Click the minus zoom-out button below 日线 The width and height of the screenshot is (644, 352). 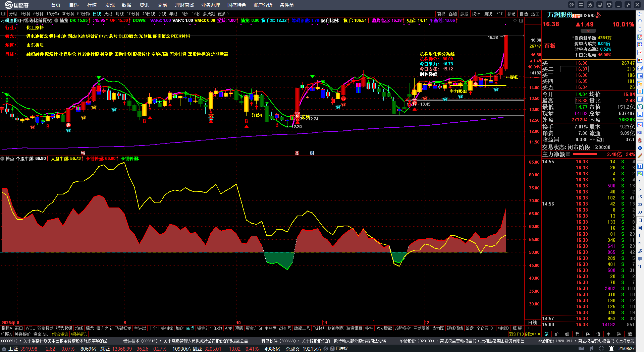(x=537, y=328)
